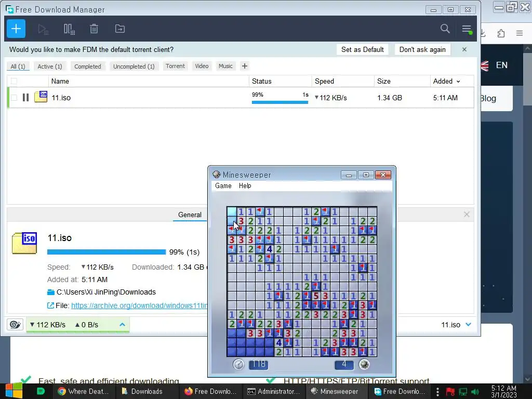
Task: Select the Music filter tab
Action: (225, 66)
